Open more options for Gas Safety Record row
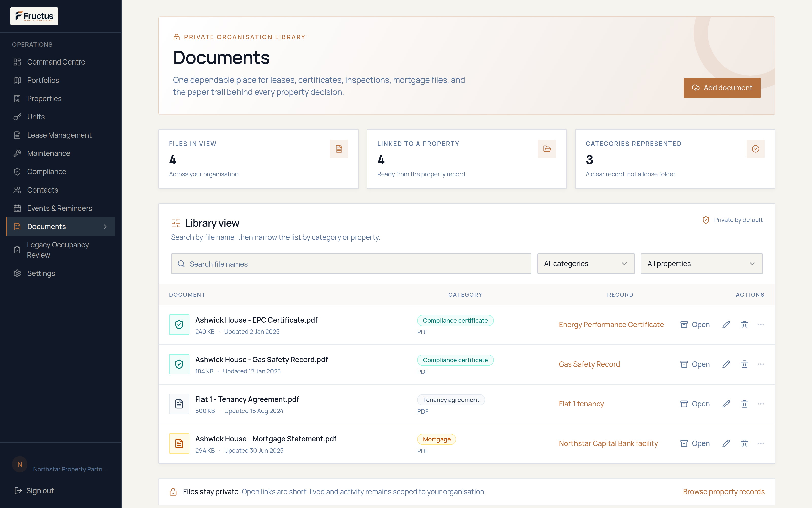Image resolution: width=812 pixels, height=508 pixels. 761,364
